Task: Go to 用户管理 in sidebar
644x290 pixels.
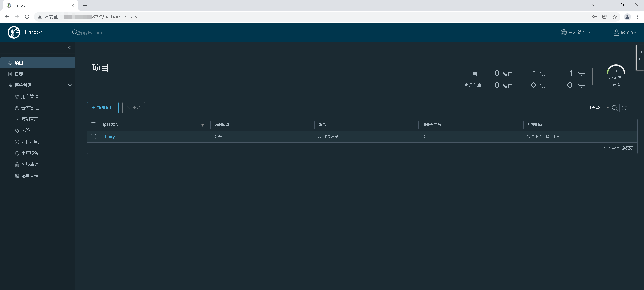Action: 30,97
